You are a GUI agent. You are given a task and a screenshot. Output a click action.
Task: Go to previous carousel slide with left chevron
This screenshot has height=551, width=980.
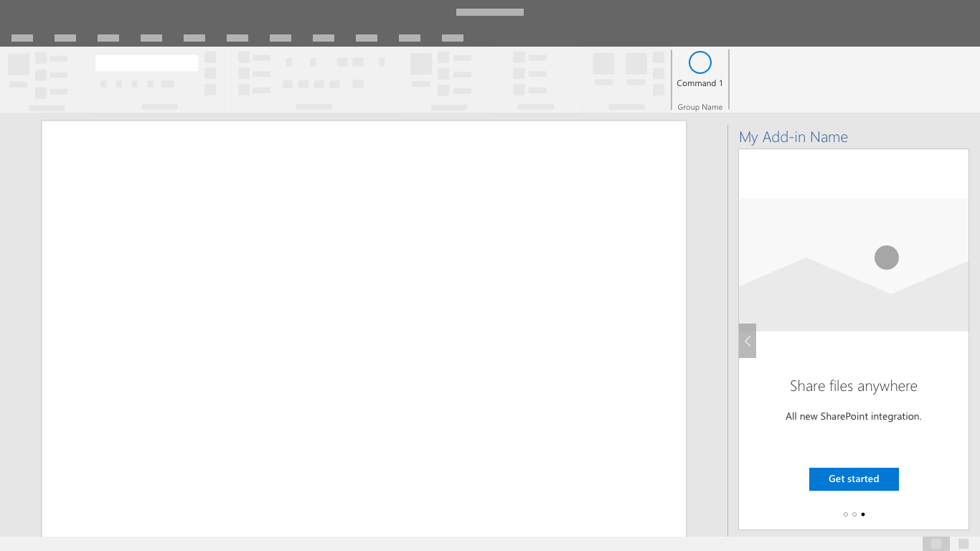coord(748,341)
